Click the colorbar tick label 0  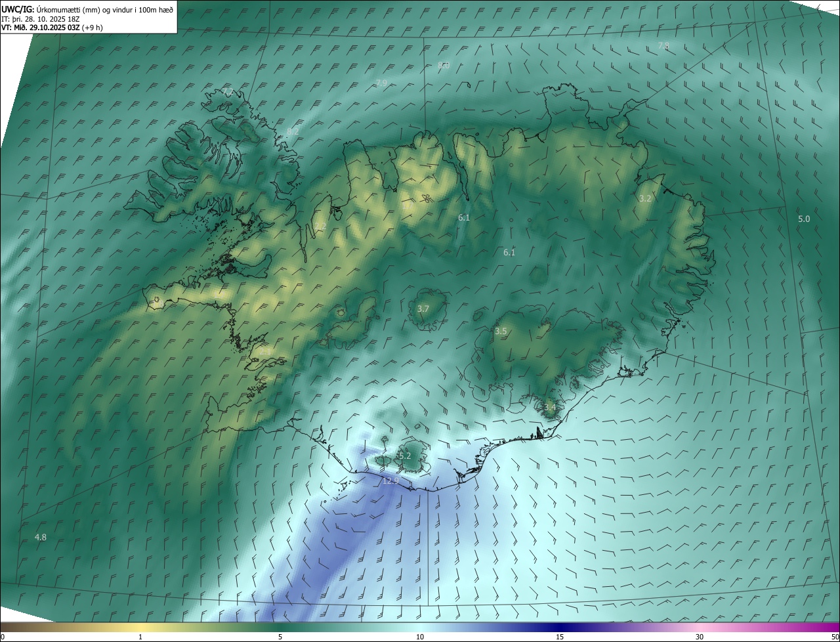2,637
